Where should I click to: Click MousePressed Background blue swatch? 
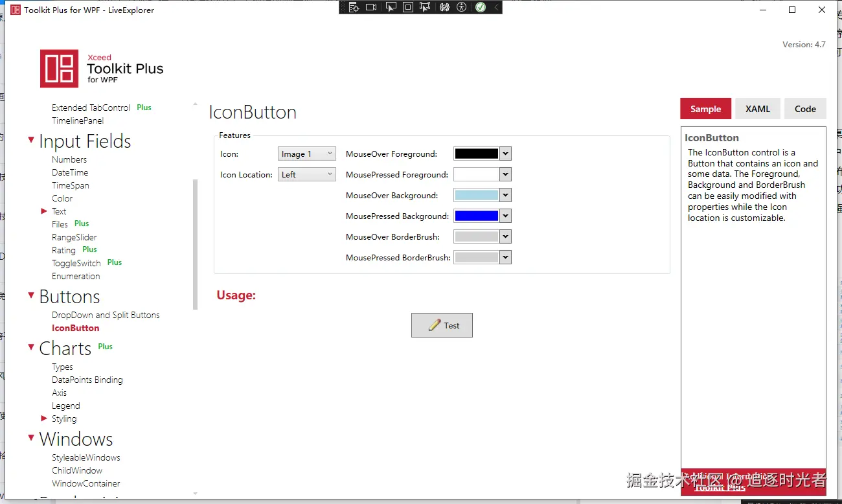coord(477,216)
